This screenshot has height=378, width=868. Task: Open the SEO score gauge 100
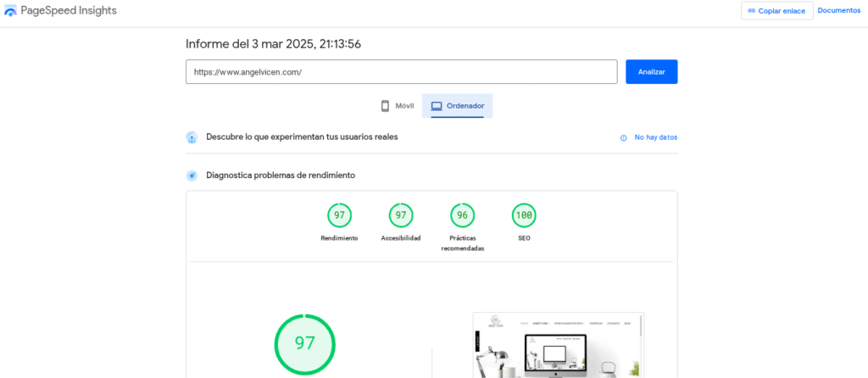pyautogui.click(x=524, y=215)
